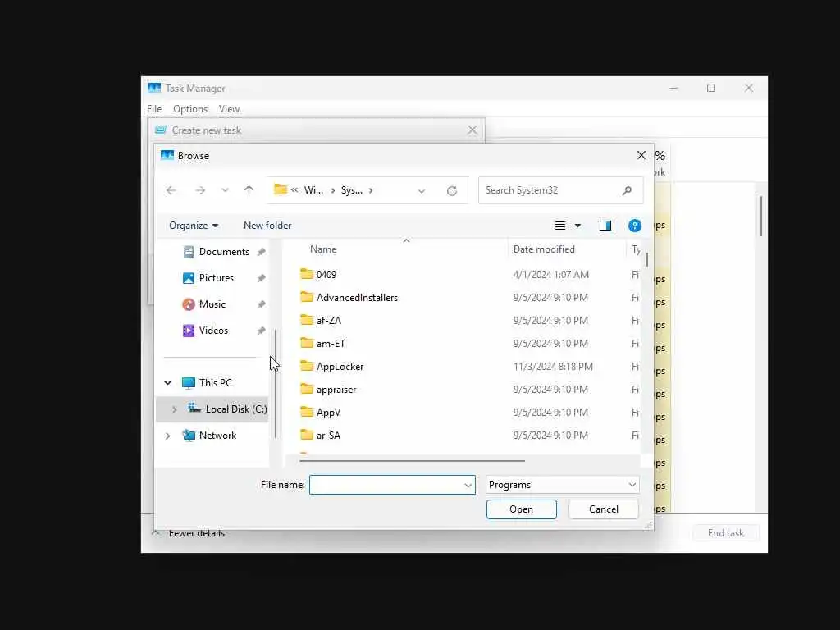840x630 pixels.
Task: Click Fewer details in Task Manager
Action: [x=197, y=533]
